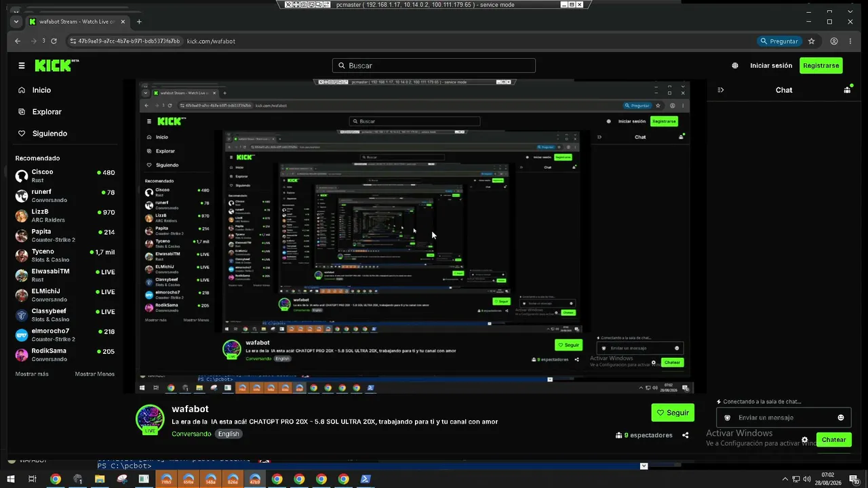
Task: Open File Explorer from the taskbar
Action: [100, 479]
